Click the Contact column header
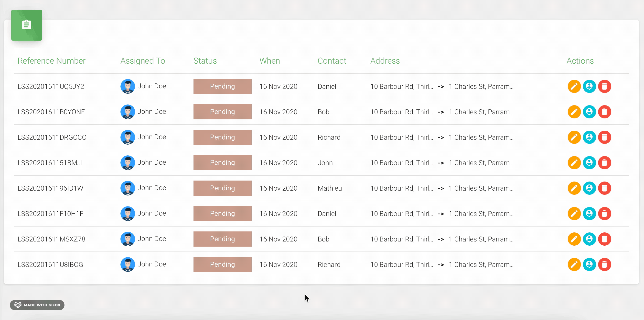 tap(332, 61)
